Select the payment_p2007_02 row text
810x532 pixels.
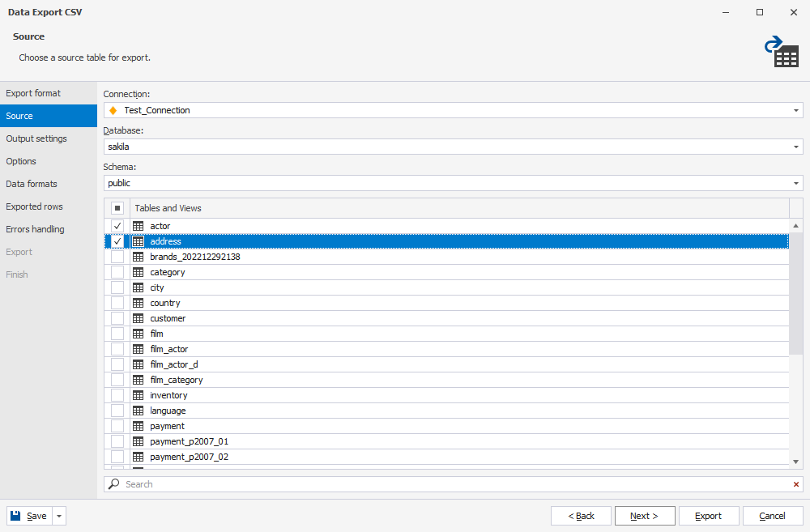(189, 458)
